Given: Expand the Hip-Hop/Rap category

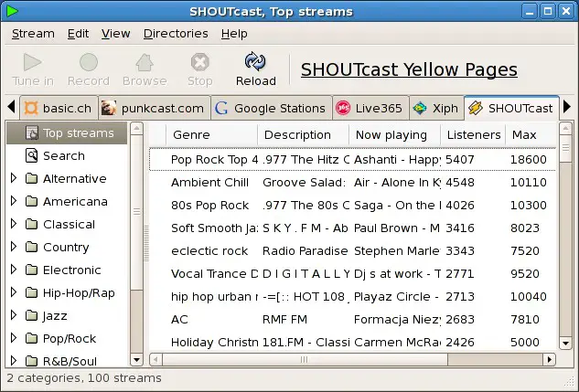Looking at the screenshot, I should pos(14,292).
